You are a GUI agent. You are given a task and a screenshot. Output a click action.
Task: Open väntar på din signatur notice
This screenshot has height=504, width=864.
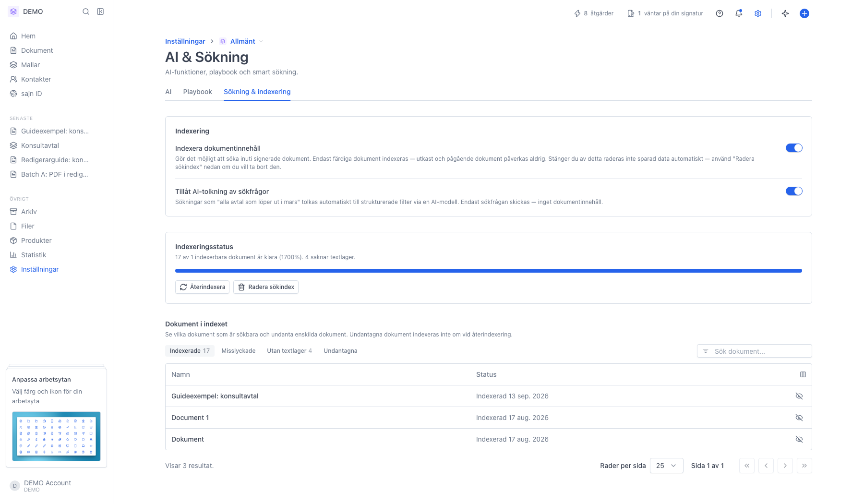click(665, 13)
